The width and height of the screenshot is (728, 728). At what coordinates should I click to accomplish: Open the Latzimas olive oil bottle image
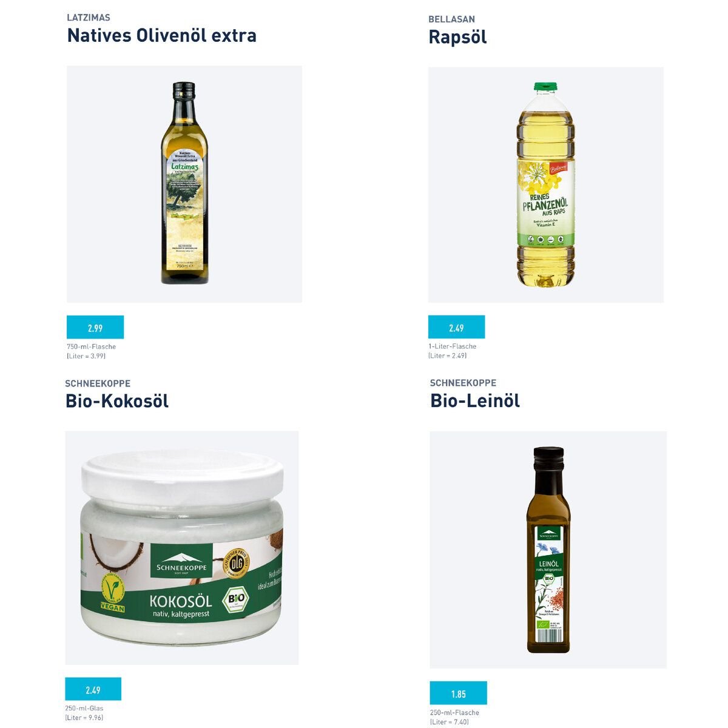click(184, 184)
